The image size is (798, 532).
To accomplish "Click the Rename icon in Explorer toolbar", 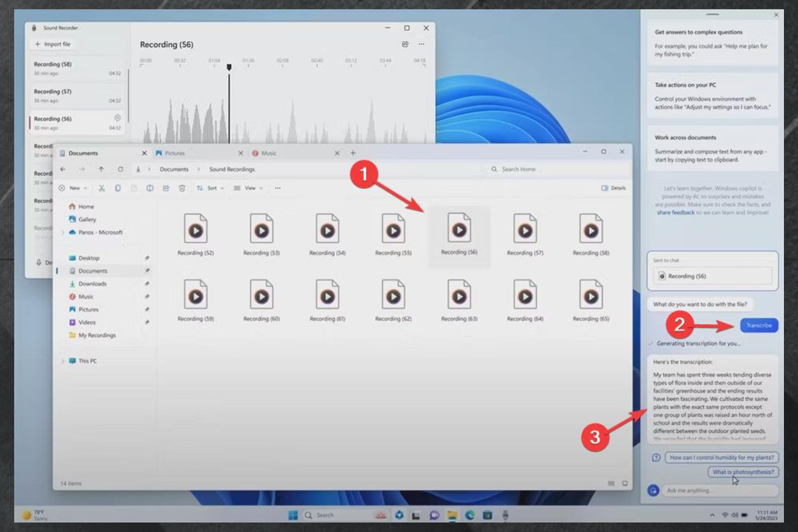I will (x=150, y=188).
